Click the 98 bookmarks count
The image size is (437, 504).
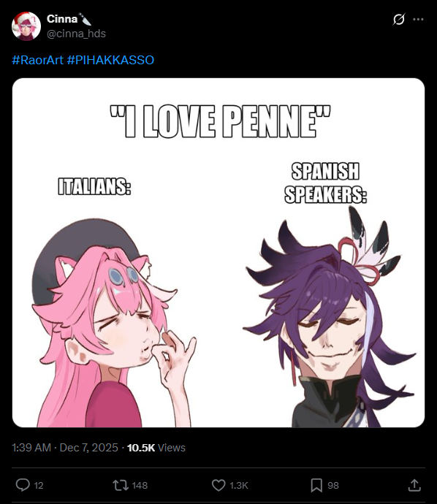[x=333, y=485]
